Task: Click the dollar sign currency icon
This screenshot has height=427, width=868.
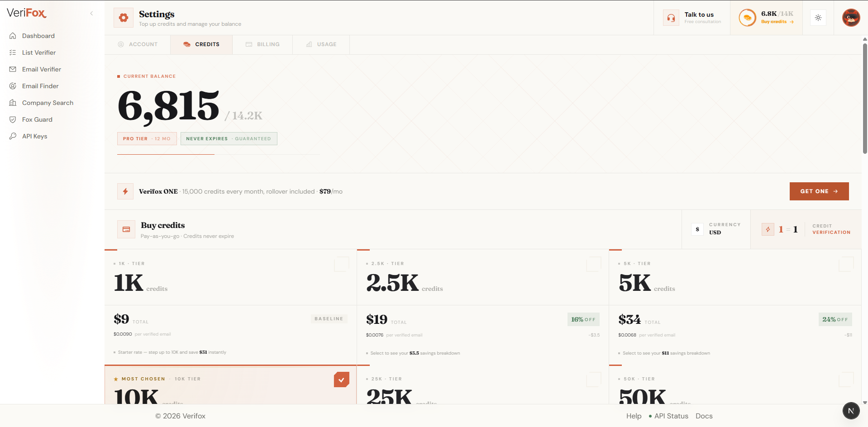Action: 697,229
